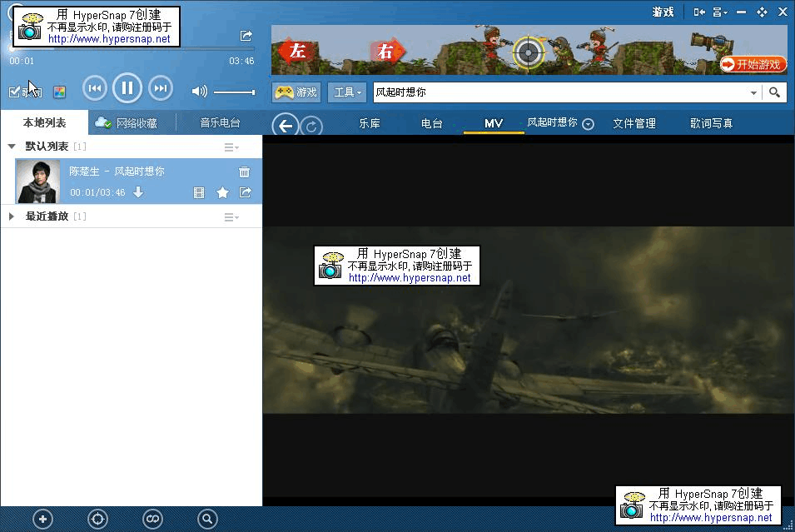Switch to the 音乐电台 tab
Screen dimensions: 795x532
coord(220,122)
